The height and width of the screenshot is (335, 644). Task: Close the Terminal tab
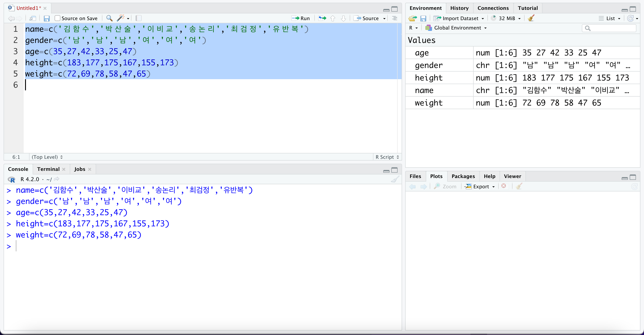click(x=64, y=169)
